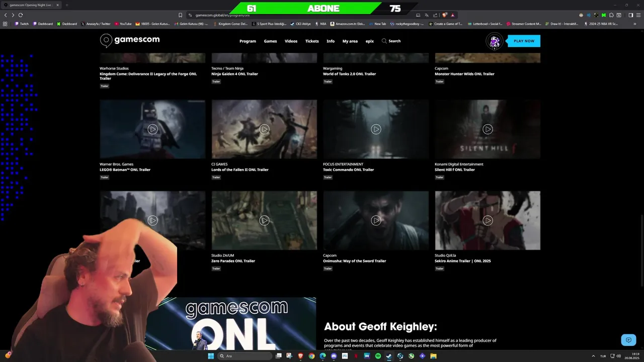Click the avatar icon beside PLAY NOW
644x362 pixels.
[495, 41]
